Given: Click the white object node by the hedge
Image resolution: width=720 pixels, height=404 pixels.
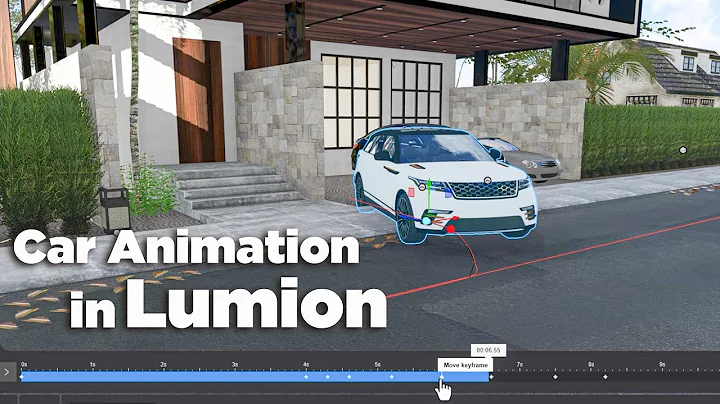Looking at the screenshot, I should click(683, 150).
